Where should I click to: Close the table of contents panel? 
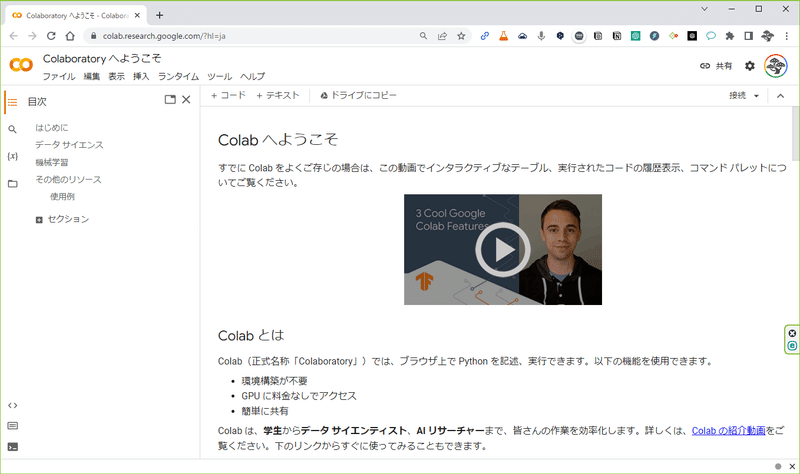click(186, 99)
